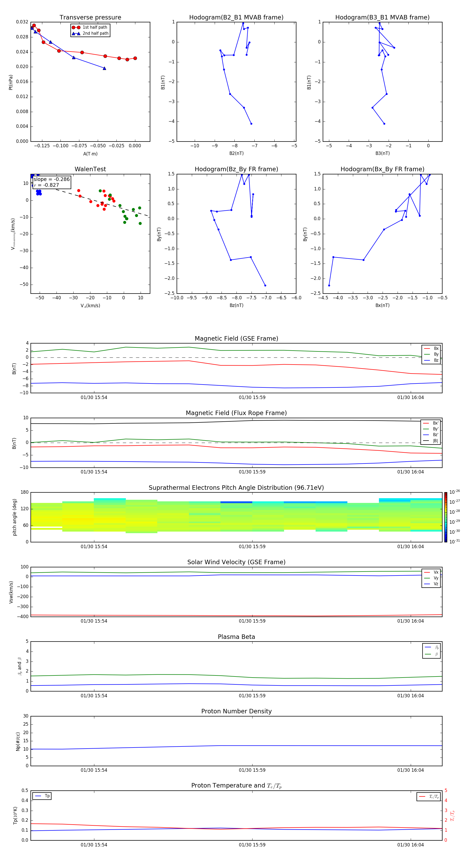Click the V_remaining(km/s) y-axis label
This screenshot has height=868, width=473.
coord(13,234)
